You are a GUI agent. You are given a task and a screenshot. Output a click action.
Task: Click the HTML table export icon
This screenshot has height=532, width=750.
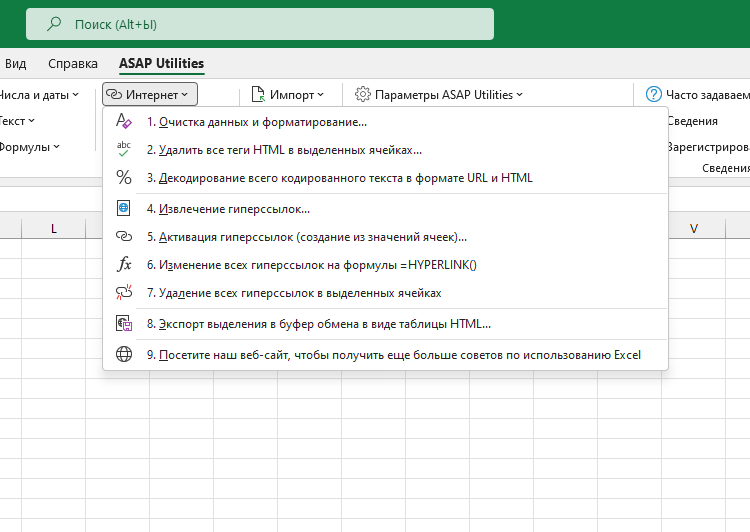pyautogui.click(x=124, y=324)
